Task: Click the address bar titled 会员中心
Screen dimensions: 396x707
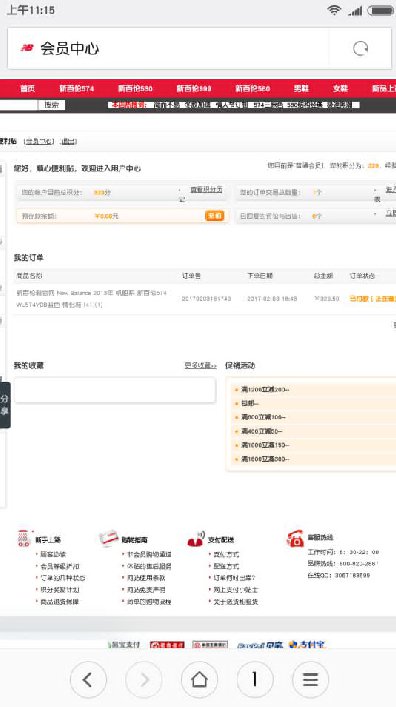Action: (x=168, y=48)
